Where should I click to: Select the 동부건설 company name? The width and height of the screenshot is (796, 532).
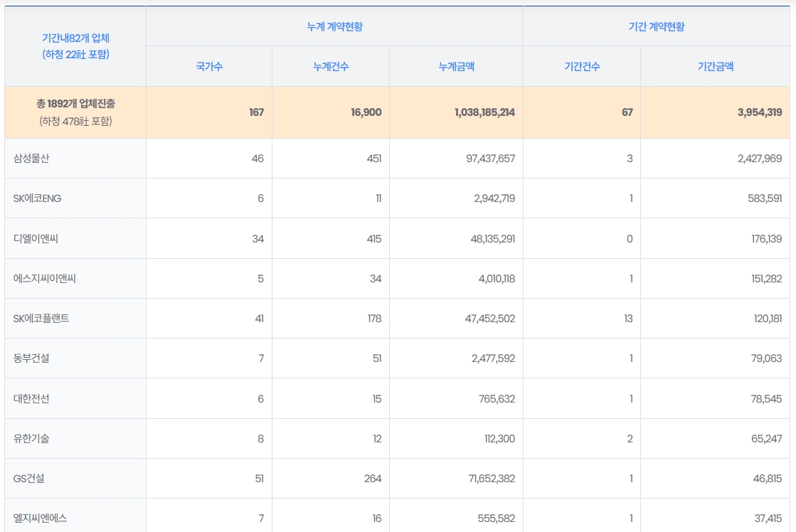tap(31, 358)
